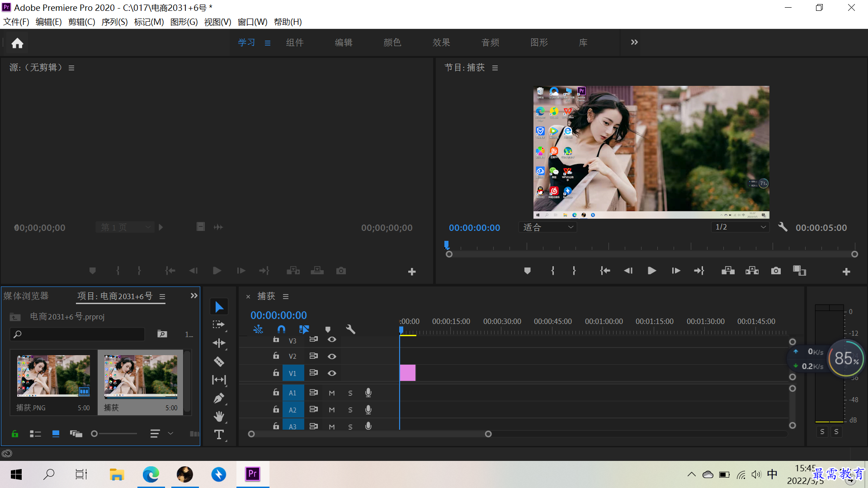
Task: Solo left channel in audio meter
Action: tap(822, 432)
